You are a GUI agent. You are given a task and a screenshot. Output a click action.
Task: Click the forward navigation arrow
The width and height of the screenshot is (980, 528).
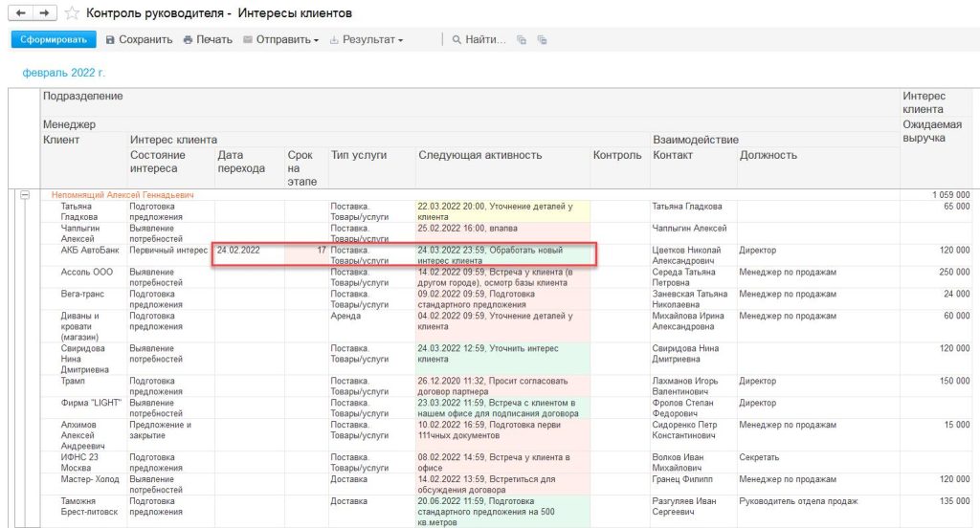coord(43,13)
